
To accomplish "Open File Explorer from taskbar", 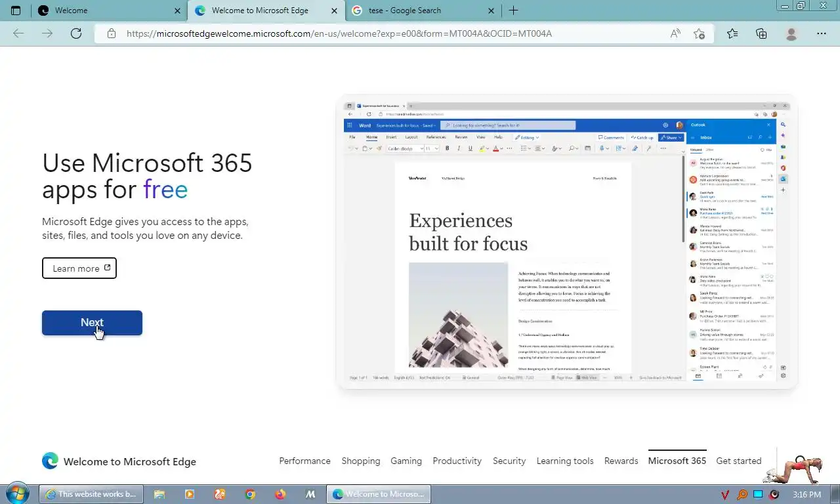I will tap(159, 494).
